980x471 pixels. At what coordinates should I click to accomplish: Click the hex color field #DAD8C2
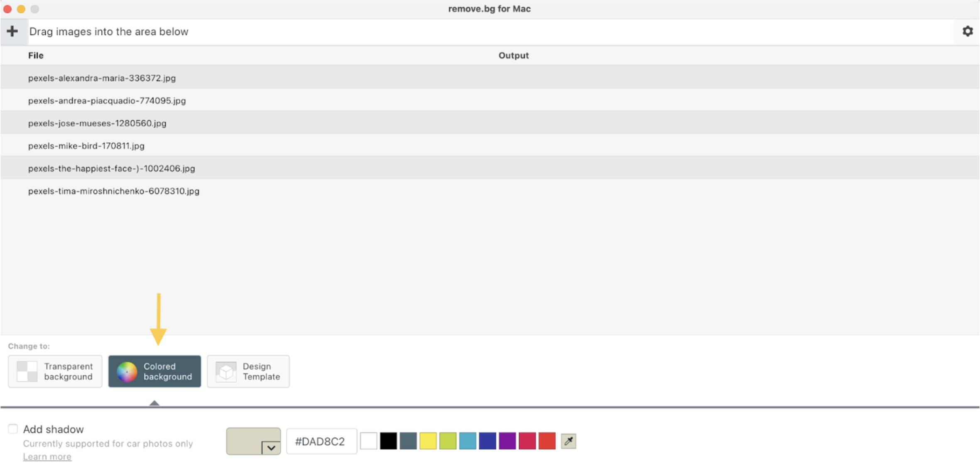point(321,441)
